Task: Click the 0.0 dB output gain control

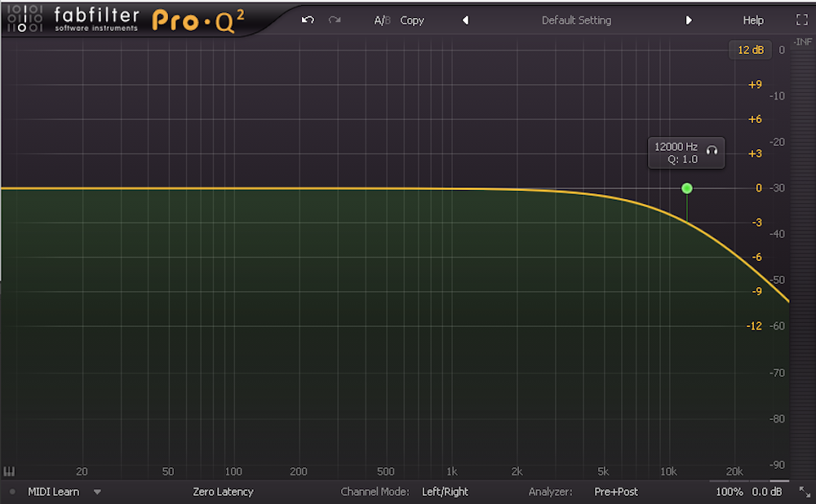Action: tap(766, 492)
